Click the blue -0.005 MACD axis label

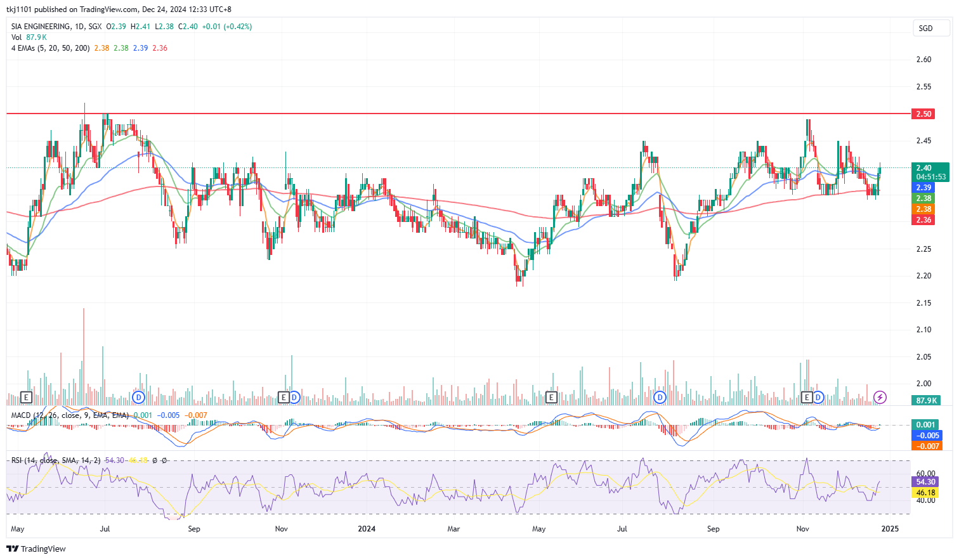[927, 436]
